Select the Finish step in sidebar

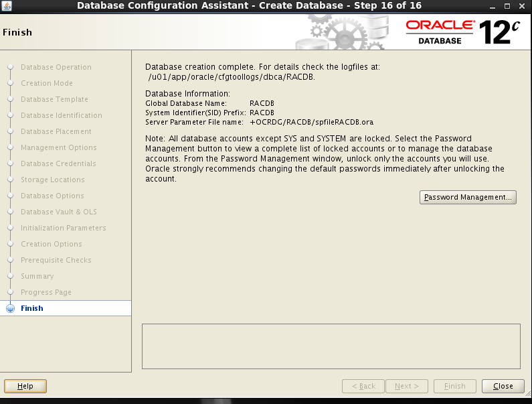coord(32,308)
